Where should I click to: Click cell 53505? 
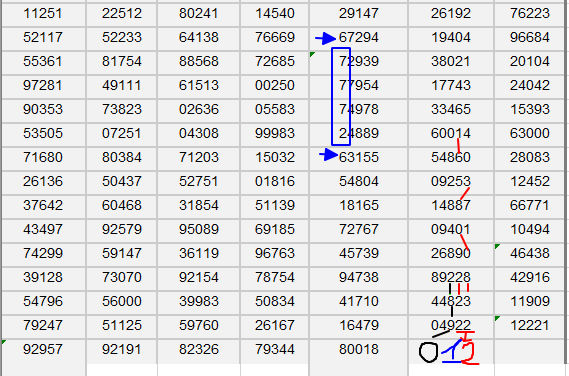[44, 134]
